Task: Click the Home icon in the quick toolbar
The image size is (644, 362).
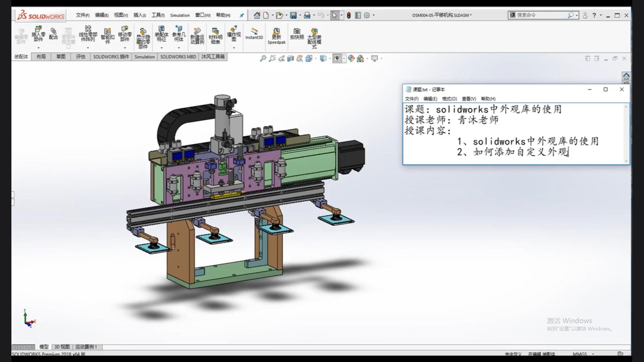Action: 257,15
